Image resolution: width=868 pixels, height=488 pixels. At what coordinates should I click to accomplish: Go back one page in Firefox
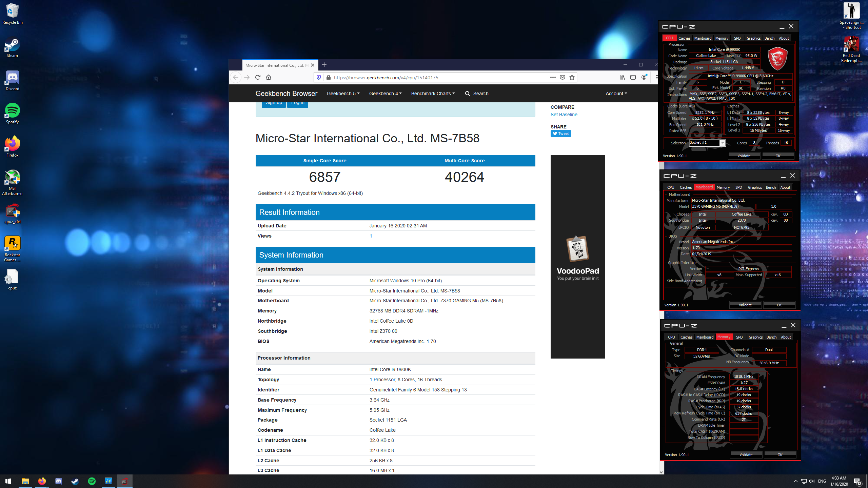click(236, 77)
